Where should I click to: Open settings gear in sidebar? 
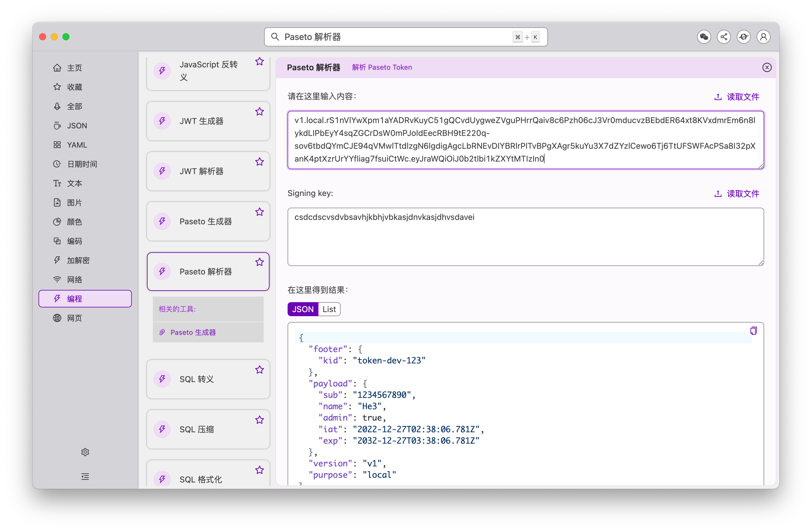85,452
